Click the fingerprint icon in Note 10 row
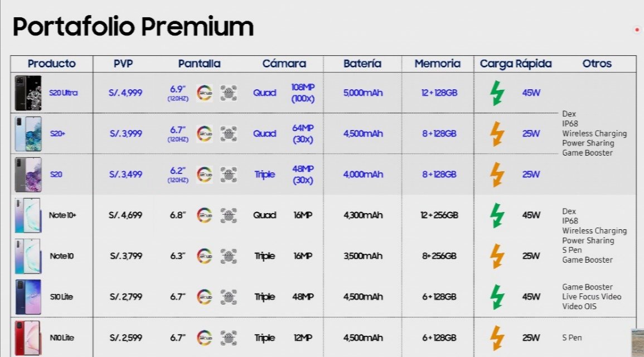Screen dimensions: 644x357 coord(229,256)
